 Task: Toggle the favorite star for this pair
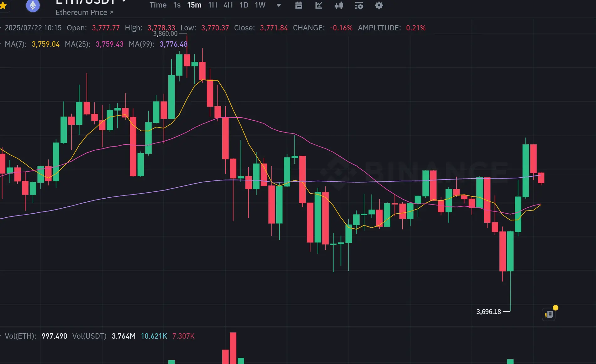coord(3,5)
